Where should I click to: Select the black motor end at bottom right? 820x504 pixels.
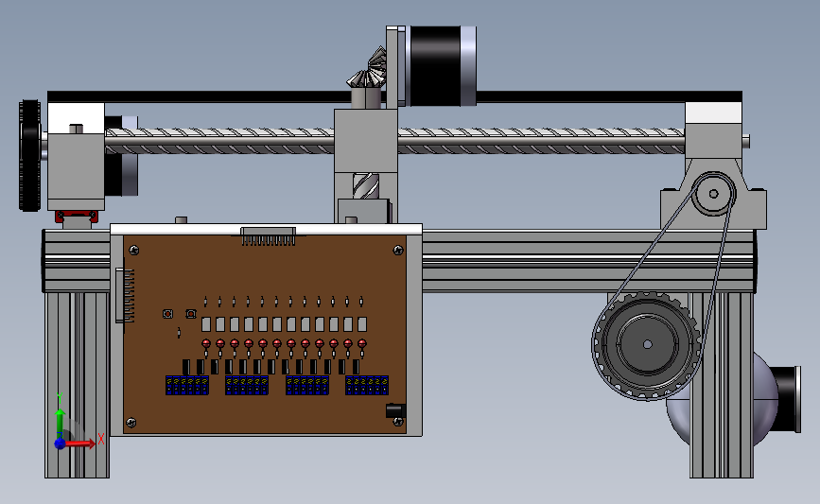[x=785, y=399]
